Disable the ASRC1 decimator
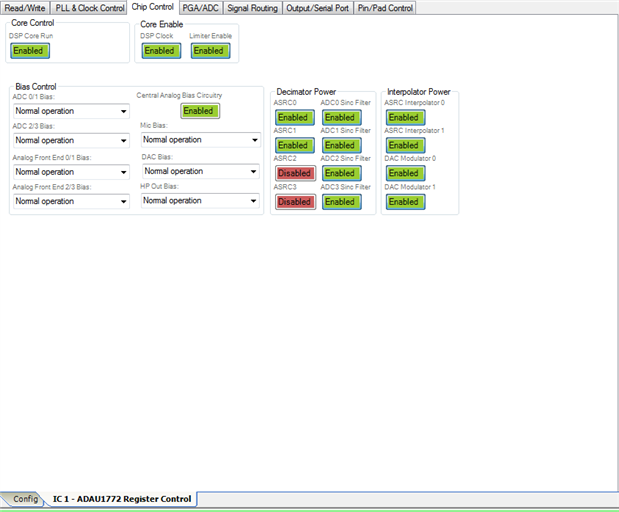This screenshot has height=512, width=619. coord(294,146)
